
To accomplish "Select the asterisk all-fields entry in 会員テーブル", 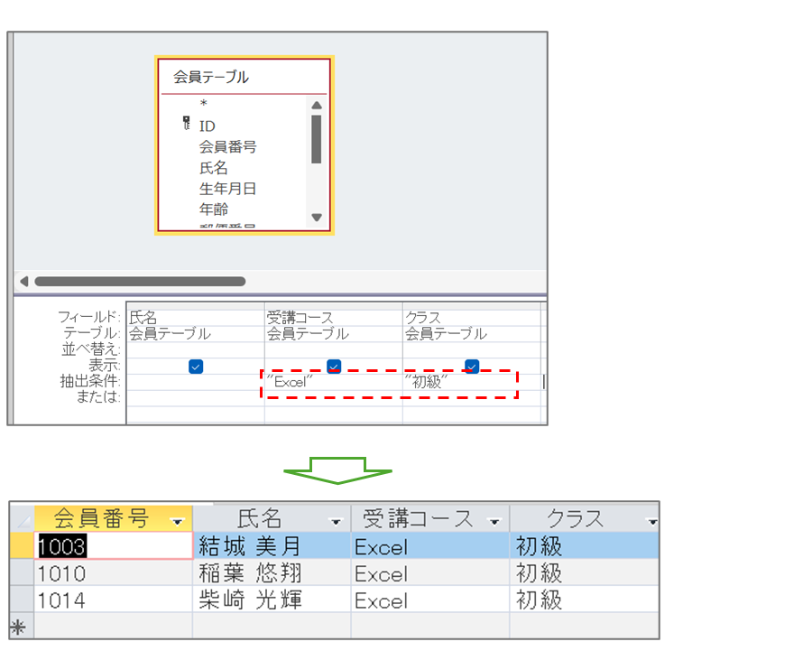I will [x=204, y=105].
